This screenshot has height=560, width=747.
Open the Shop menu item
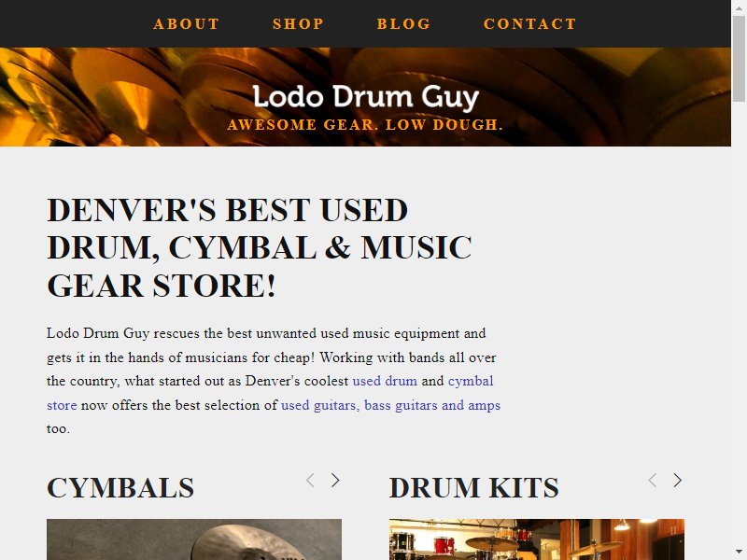click(298, 24)
